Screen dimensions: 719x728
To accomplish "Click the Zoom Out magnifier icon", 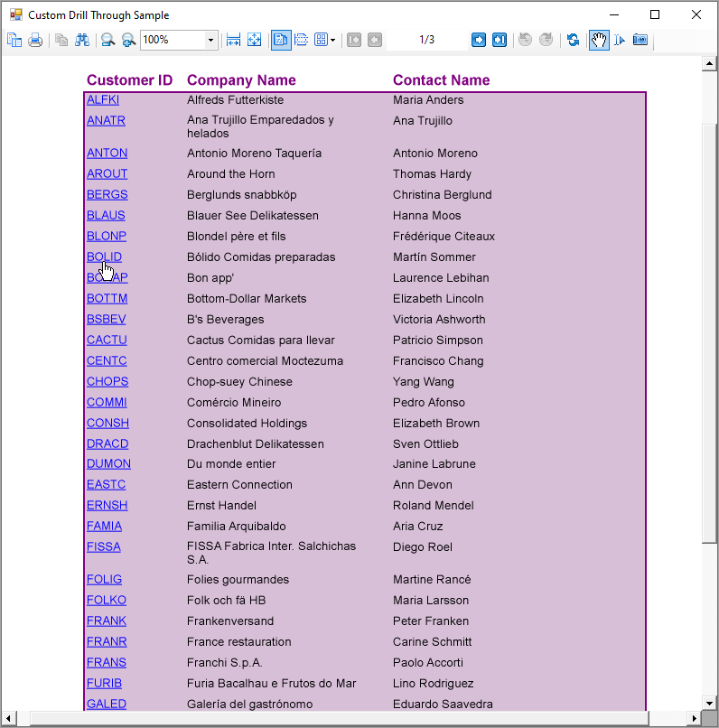I will pyautogui.click(x=108, y=40).
